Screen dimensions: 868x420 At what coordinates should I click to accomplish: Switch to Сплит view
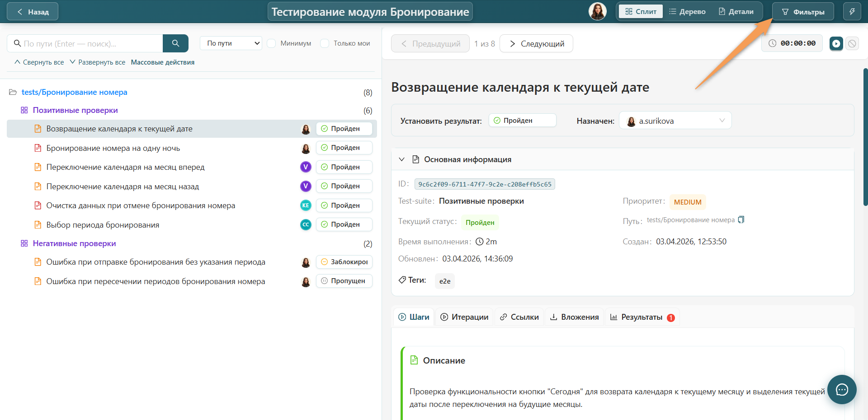click(641, 11)
